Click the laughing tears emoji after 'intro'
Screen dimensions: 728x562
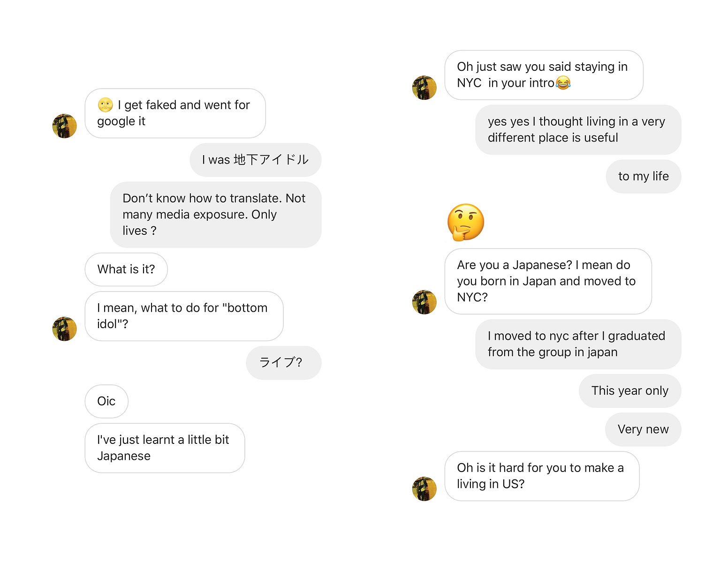point(563,82)
